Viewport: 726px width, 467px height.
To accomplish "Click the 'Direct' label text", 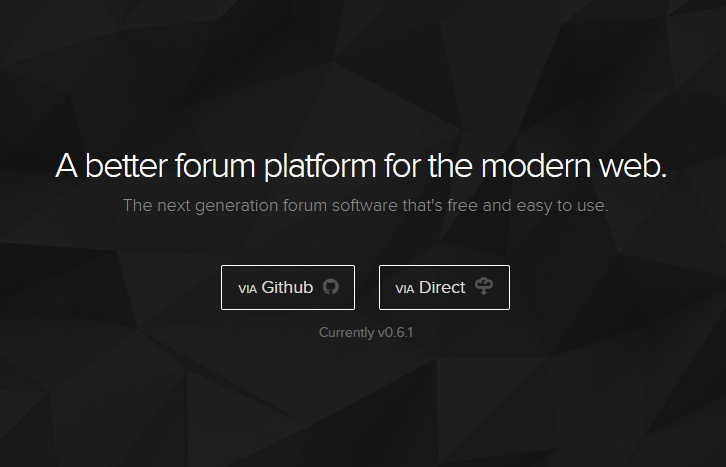I will 442,287.
